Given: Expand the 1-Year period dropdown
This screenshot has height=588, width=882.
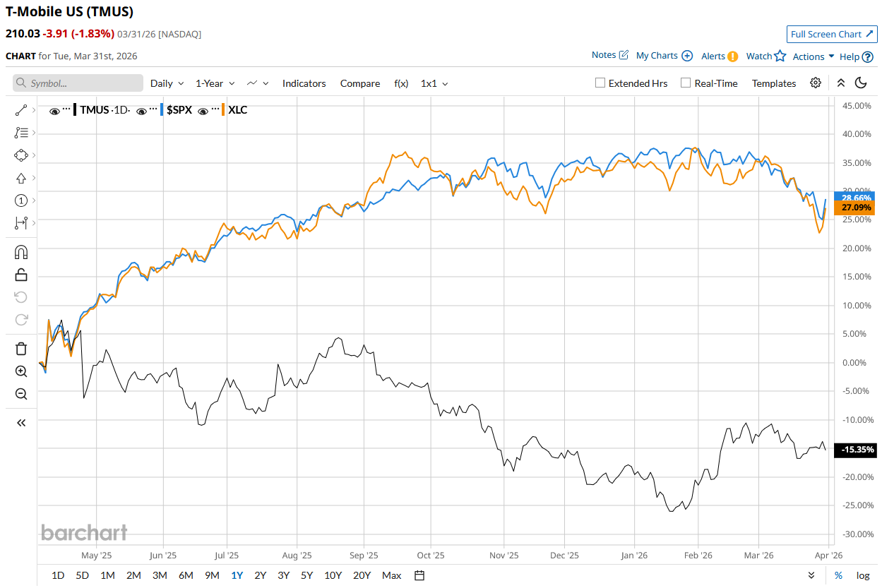Looking at the screenshot, I should click(215, 83).
